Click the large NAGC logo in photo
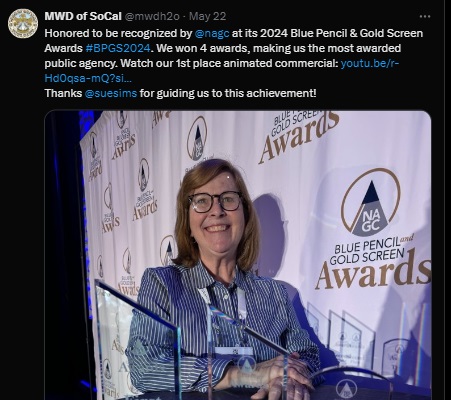451x400 pixels. point(370,201)
